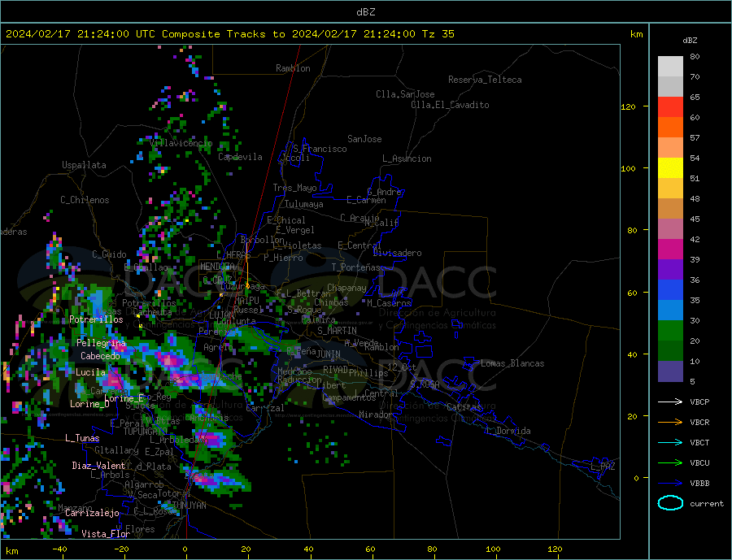Click the timestamp '2024/02/17 21:24:00 UTC Composite'
This screenshot has width=732, height=560.
click(x=112, y=34)
